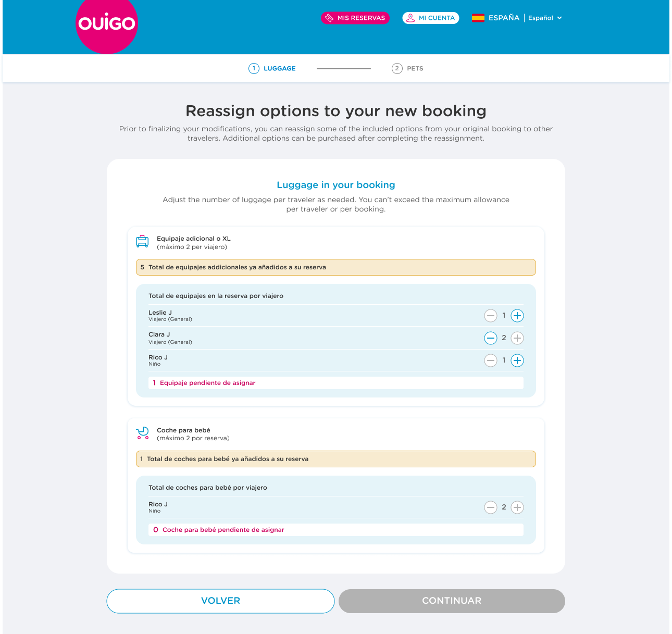
Task: Click the Español chevron arrow
Action: tap(559, 18)
